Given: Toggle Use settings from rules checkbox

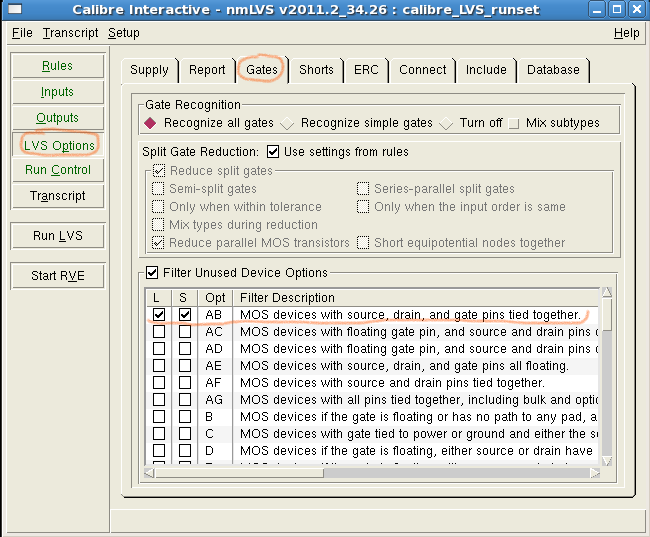Looking at the screenshot, I should point(273,152).
